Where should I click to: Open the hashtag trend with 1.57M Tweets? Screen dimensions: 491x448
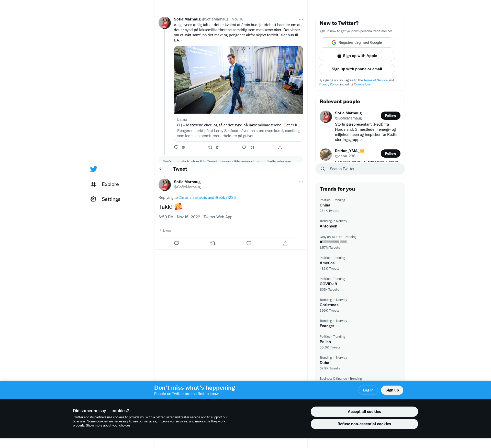[x=360, y=242]
